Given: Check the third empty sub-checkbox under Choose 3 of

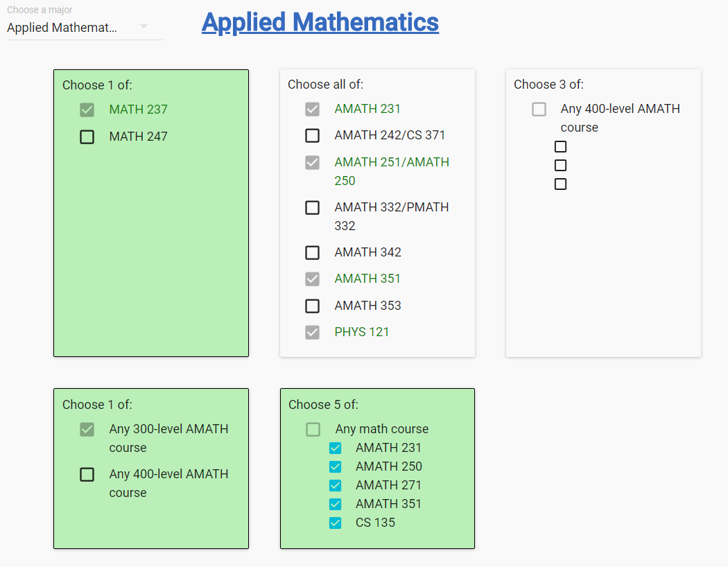Looking at the screenshot, I should coord(561,184).
